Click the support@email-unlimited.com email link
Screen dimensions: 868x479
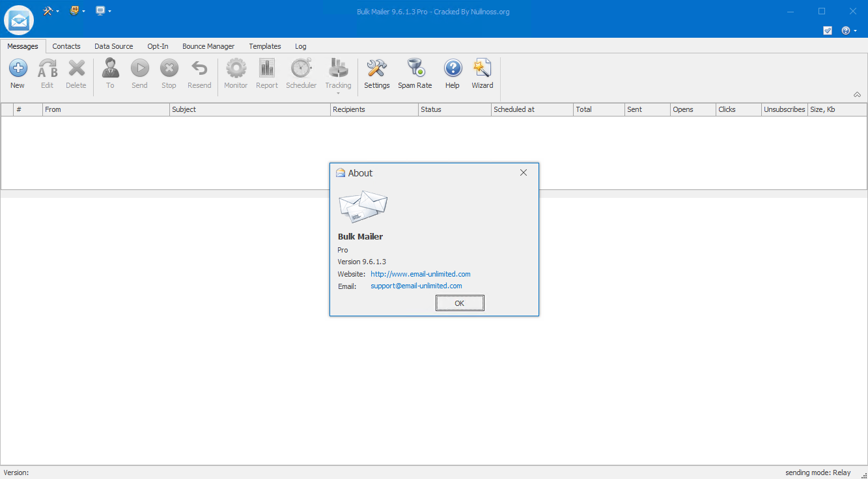[416, 286]
